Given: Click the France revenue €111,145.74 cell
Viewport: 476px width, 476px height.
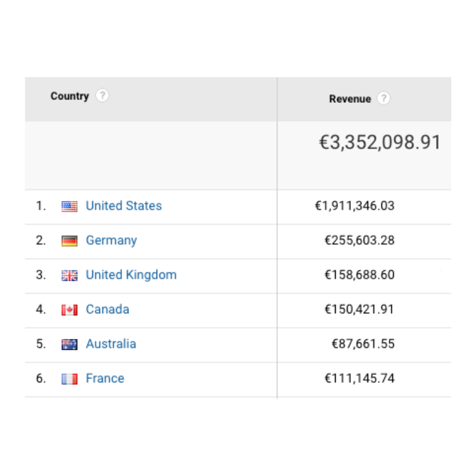Looking at the screenshot, I should [x=359, y=378].
